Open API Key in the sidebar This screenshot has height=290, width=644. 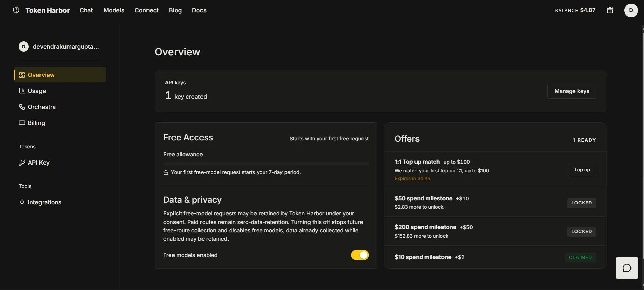(x=60, y=163)
